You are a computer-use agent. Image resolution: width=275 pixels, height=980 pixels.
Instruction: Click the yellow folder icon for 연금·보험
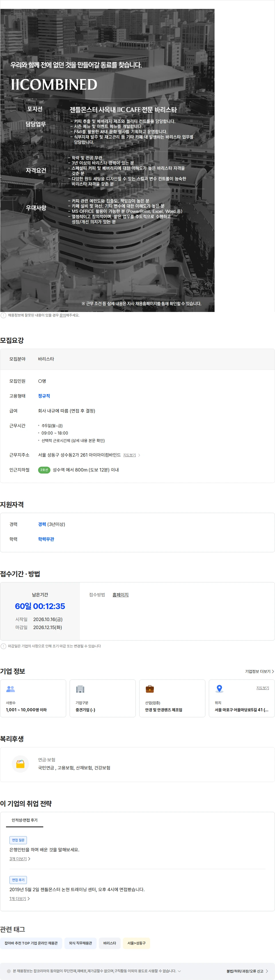[21, 764]
